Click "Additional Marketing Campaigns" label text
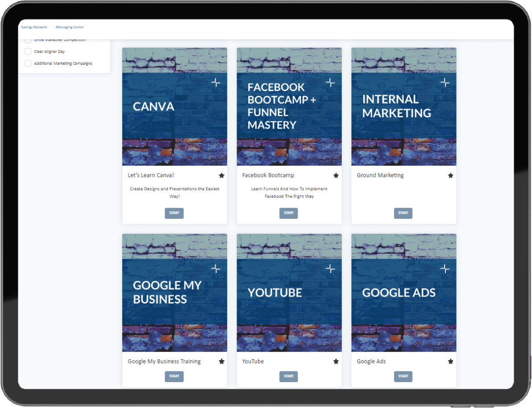 63,63
